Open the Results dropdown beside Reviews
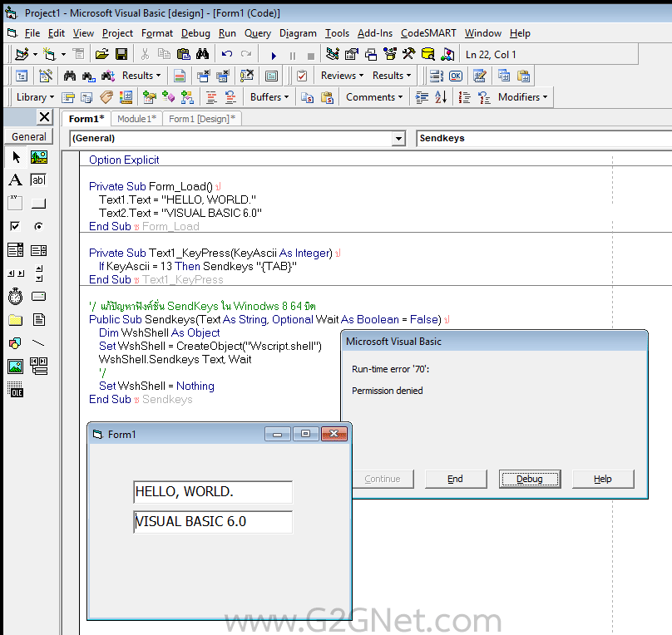 (391, 76)
